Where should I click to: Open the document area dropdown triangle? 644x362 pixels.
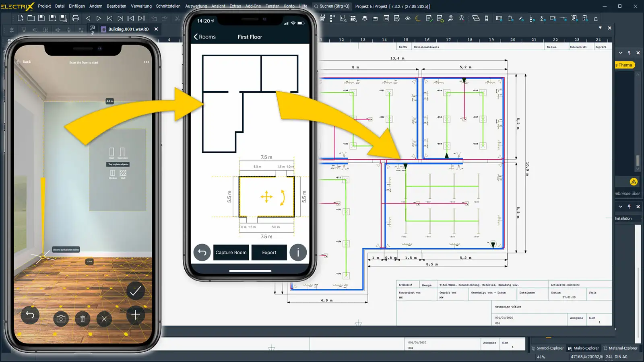click(x=600, y=28)
